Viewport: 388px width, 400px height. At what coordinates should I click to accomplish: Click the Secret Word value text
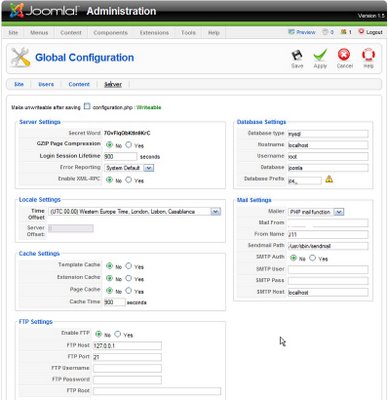pyautogui.click(x=127, y=133)
